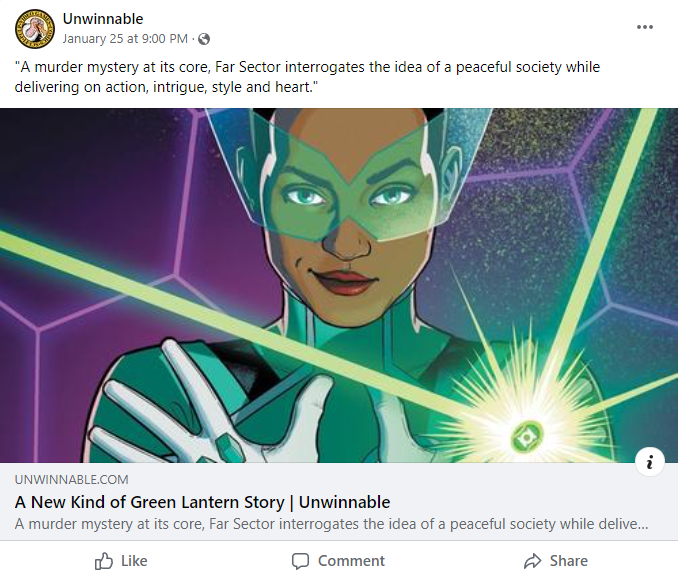Open the January 25 at 9:00 PM timestamp
678x581 pixels.
pyautogui.click(x=125, y=39)
